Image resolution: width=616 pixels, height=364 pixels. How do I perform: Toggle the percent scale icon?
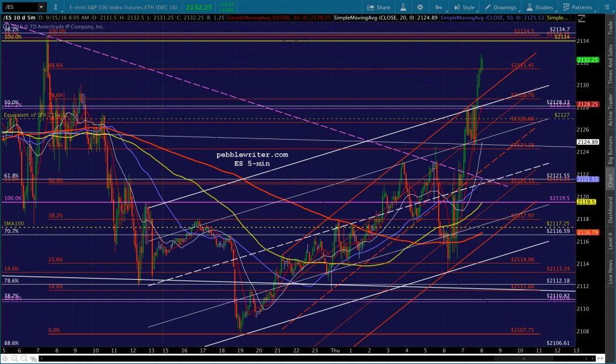[x=34, y=359]
